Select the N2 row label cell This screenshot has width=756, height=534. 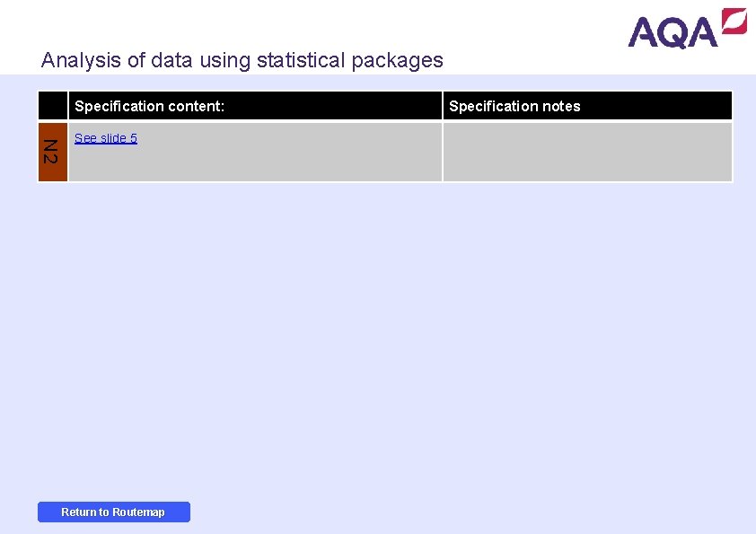point(52,152)
